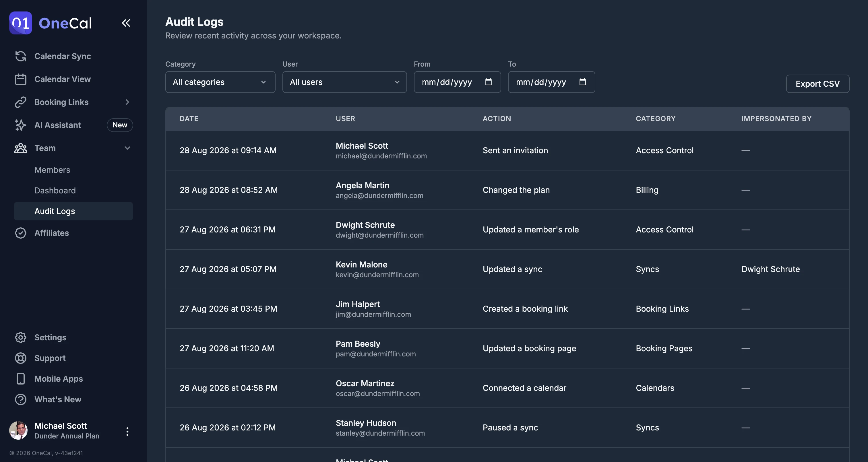Click the OneCal logo icon

pyautogui.click(x=21, y=23)
